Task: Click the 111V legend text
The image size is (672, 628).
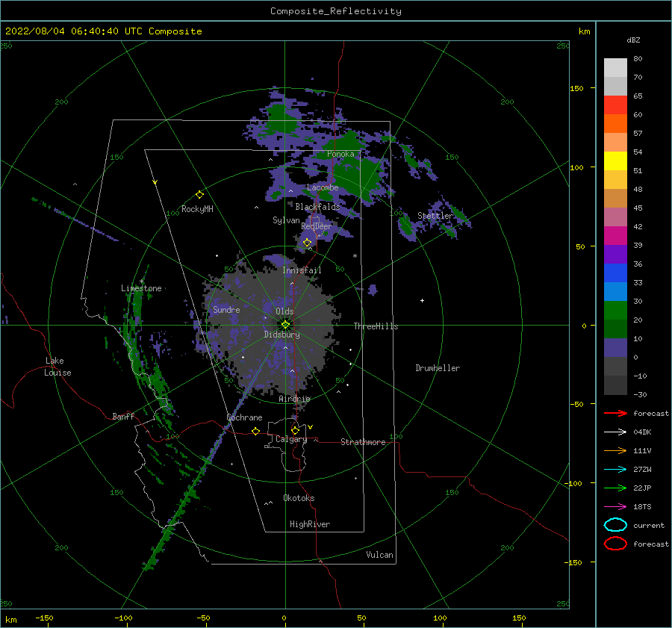Action: [x=642, y=450]
